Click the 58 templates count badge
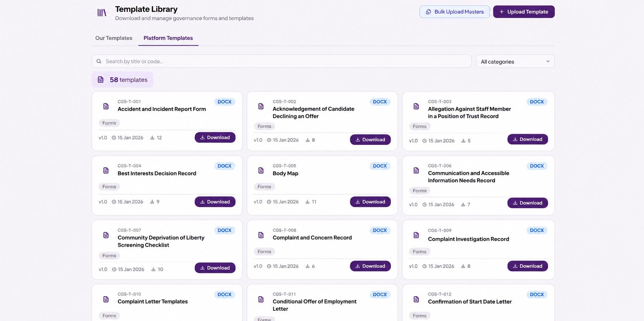 tap(122, 80)
